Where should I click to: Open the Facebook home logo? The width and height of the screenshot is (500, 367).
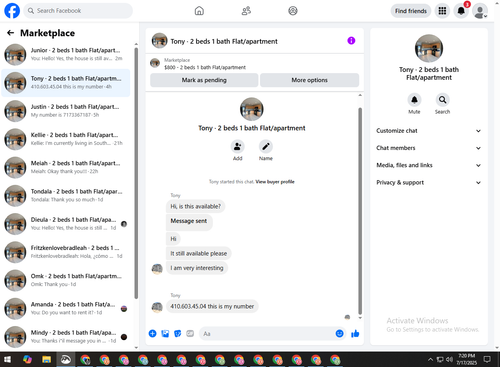click(12, 11)
